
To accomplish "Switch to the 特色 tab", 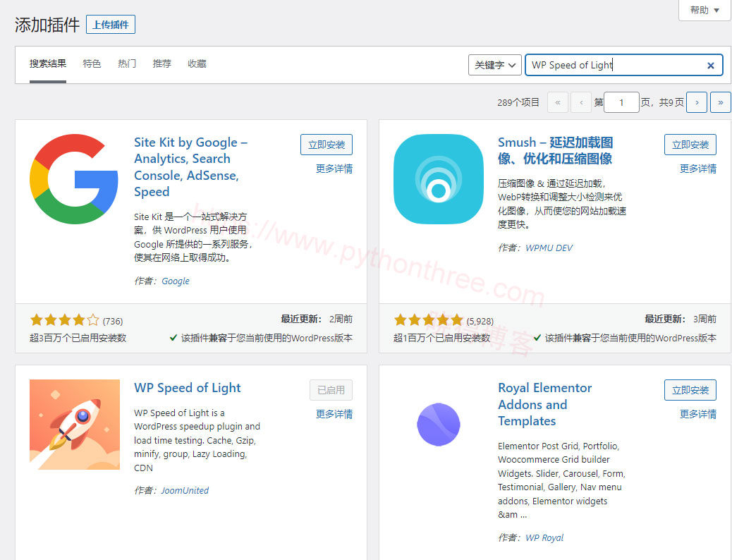I will [92, 64].
